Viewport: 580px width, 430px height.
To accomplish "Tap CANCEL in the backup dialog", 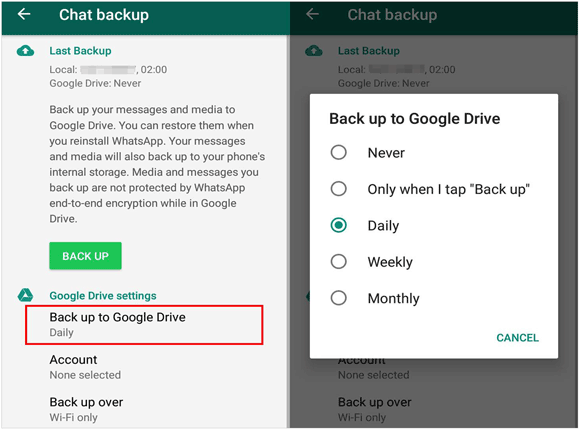I will pyautogui.click(x=517, y=337).
